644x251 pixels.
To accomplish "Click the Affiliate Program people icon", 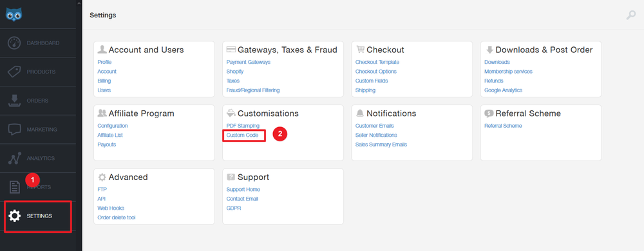I will pos(102,113).
